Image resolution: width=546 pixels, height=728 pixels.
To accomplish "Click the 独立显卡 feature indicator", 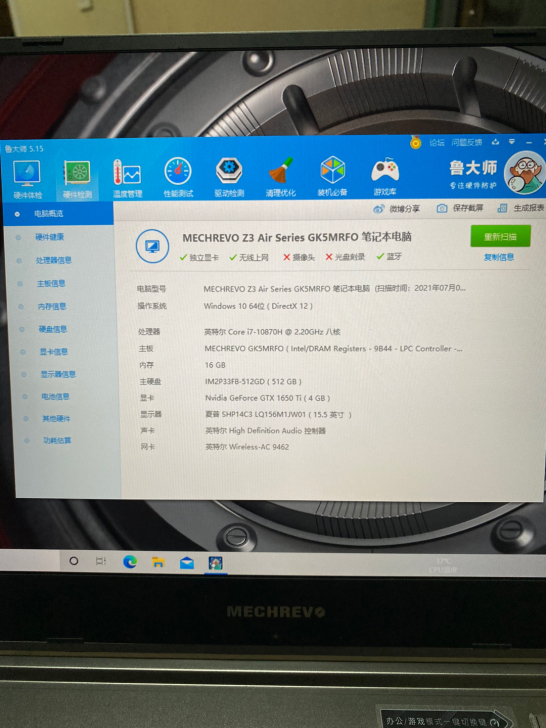I will [199, 257].
